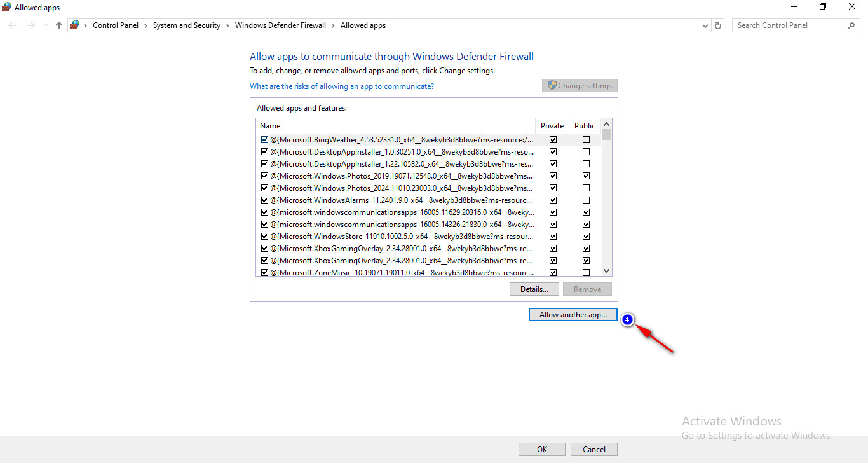
Task: Click the Control Panel breadcrumb
Action: [116, 25]
